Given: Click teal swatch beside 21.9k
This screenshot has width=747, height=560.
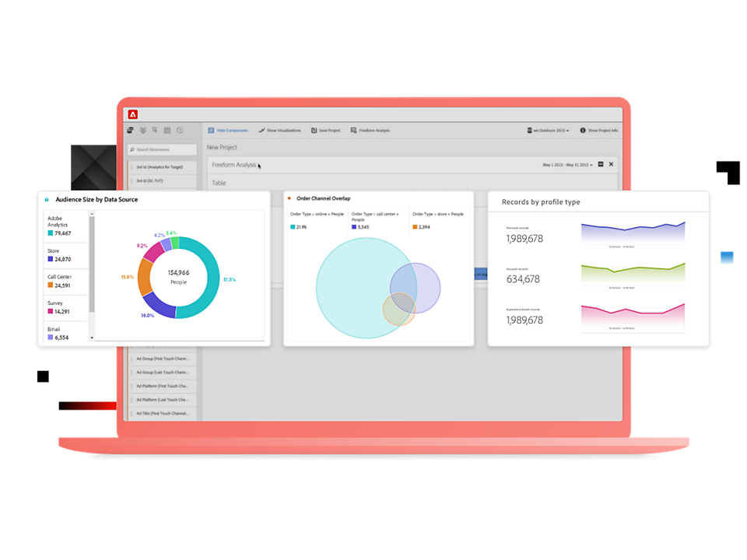Looking at the screenshot, I should click(x=293, y=227).
